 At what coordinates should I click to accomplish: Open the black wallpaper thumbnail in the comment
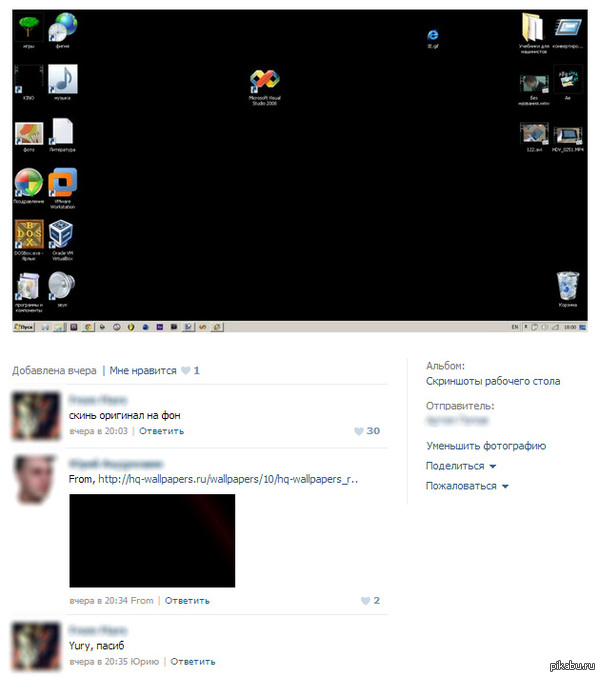[152, 540]
